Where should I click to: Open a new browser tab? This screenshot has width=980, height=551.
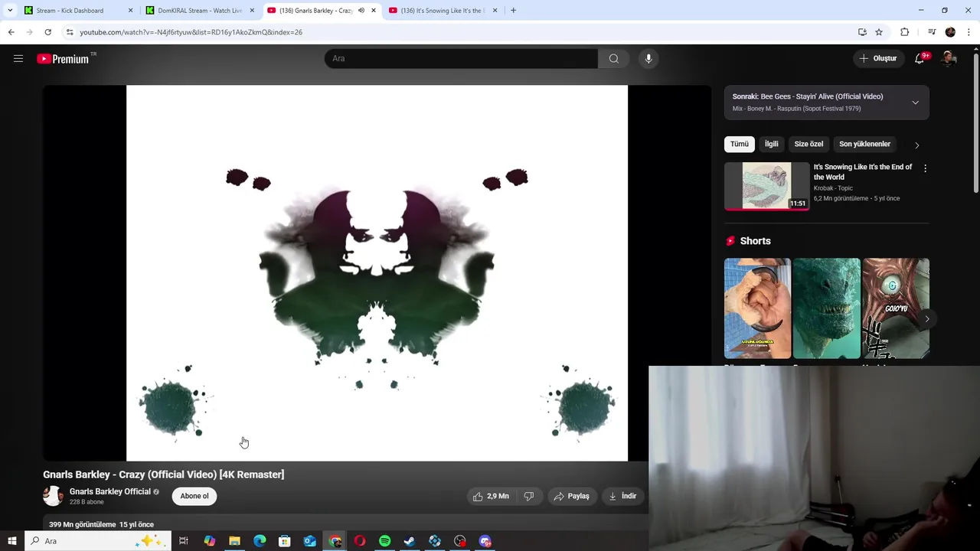click(513, 11)
